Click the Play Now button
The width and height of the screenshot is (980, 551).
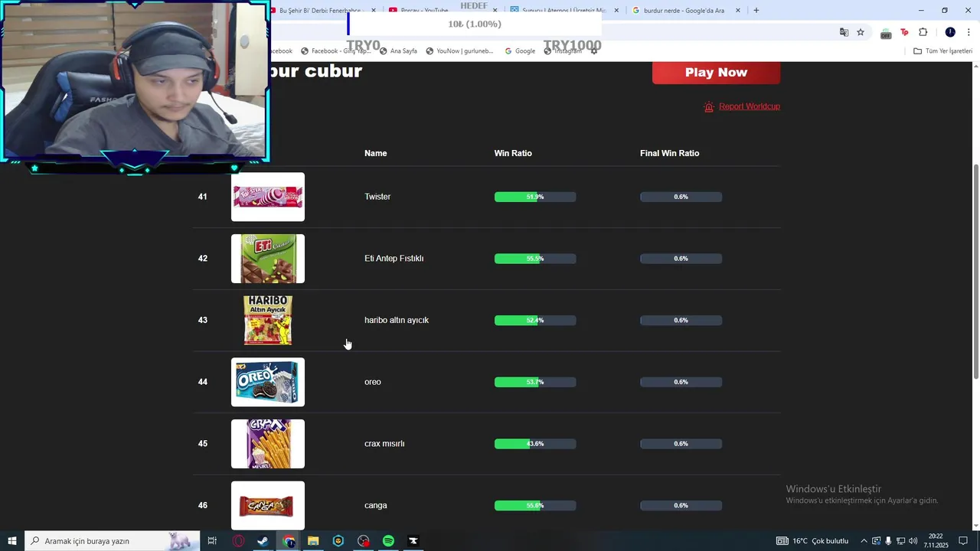[x=716, y=72]
